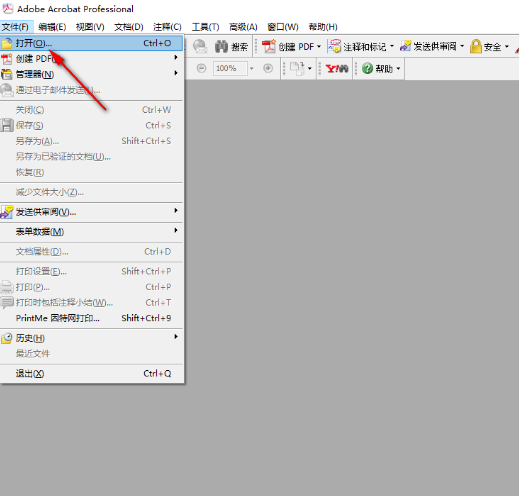This screenshot has width=519, height=496.
Task: Open the 窗口(W) menu
Action: [283, 27]
